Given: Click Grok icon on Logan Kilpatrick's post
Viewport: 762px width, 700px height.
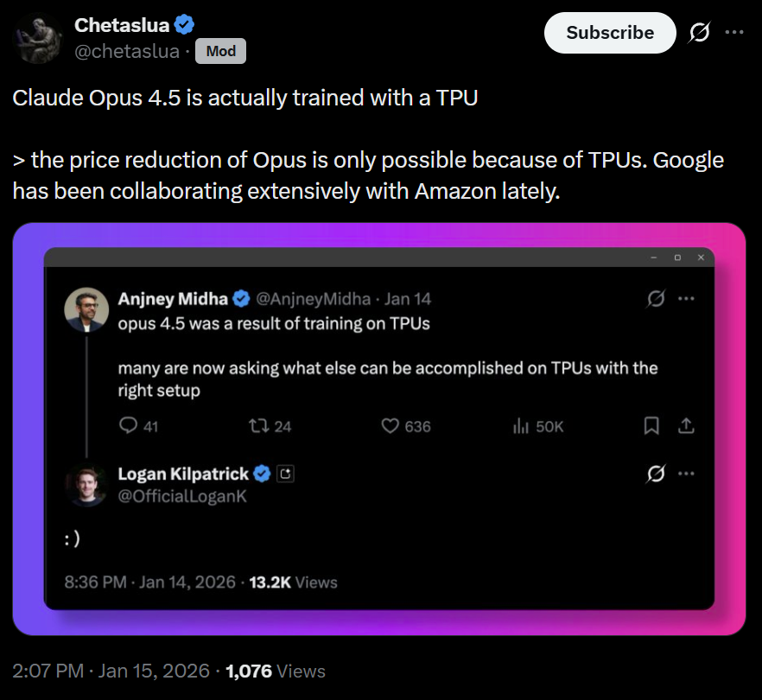Looking at the screenshot, I should click(656, 474).
